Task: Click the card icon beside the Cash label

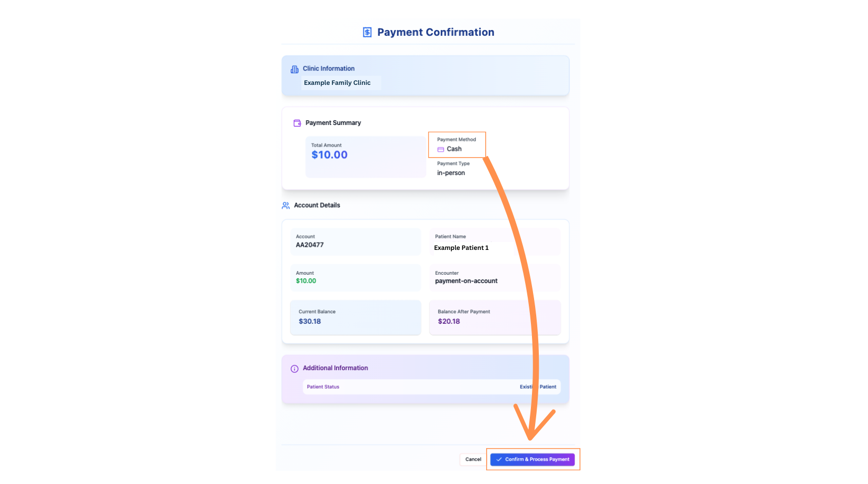Action: click(441, 149)
